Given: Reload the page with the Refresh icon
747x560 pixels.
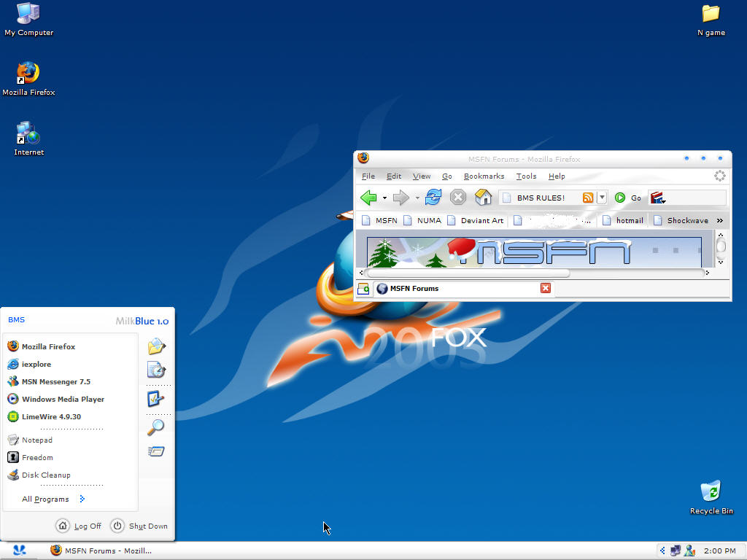Looking at the screenshot, I should click(433, 197).
